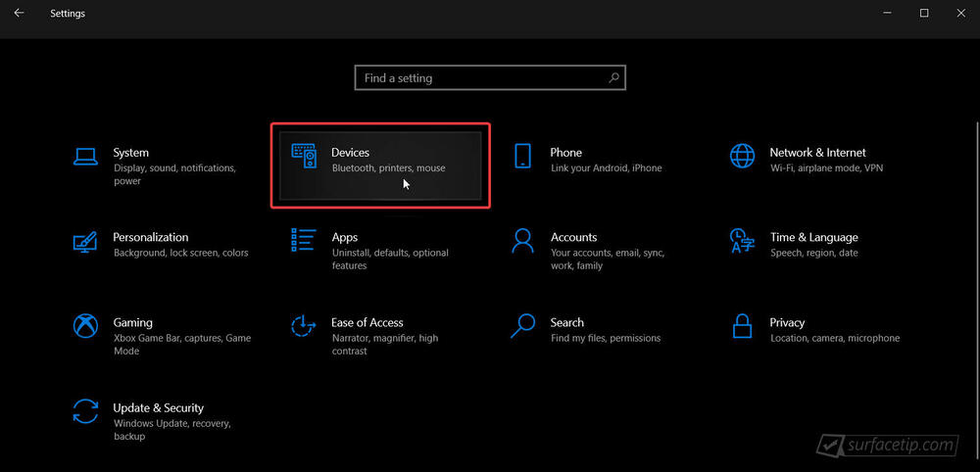Select the Time & Language heading
Screen dimensions: 980x472
coord(813,237)
